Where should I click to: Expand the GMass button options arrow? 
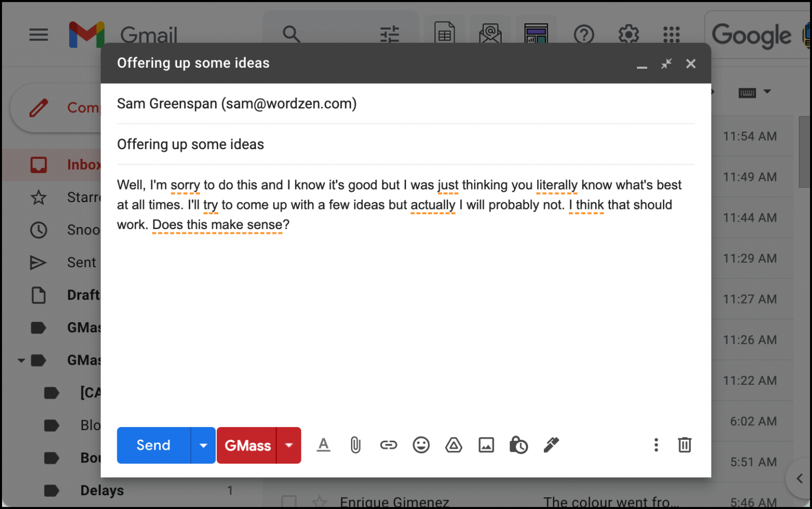coord(289,445)
